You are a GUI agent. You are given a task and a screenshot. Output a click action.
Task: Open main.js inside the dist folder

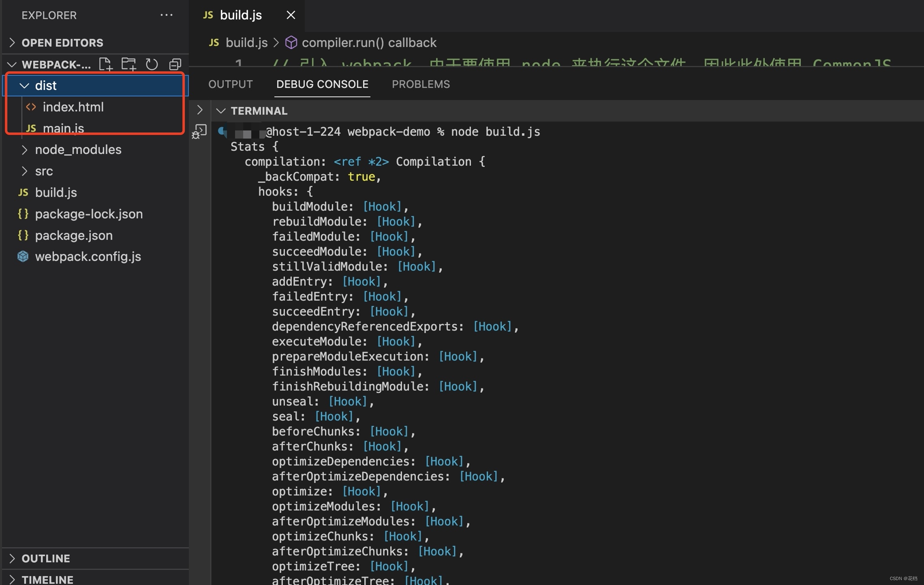[64, 128]
